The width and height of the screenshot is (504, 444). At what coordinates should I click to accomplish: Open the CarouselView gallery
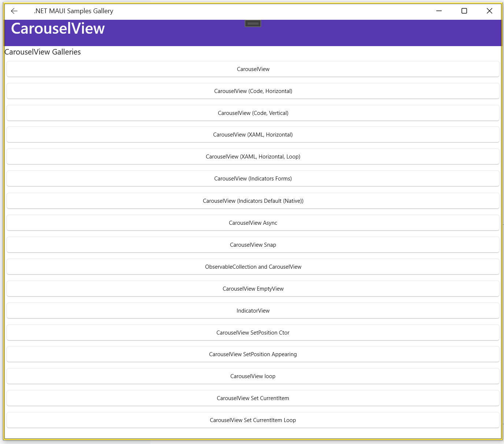pyautogui.click(x=253, y=69)
